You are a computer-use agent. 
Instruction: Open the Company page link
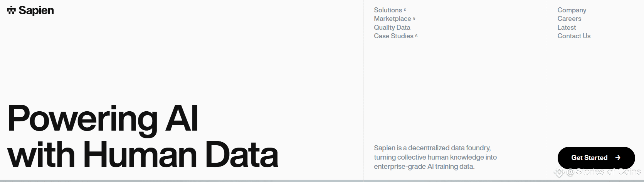[572, 10]
